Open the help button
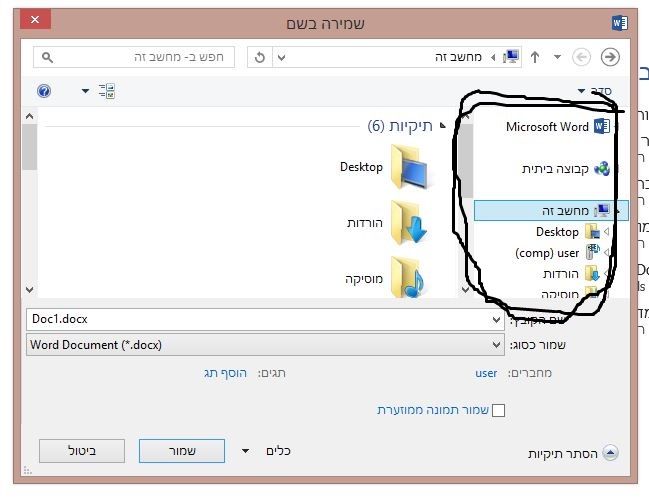Viewport: 649px width, 504px height. tap(44, 91)
